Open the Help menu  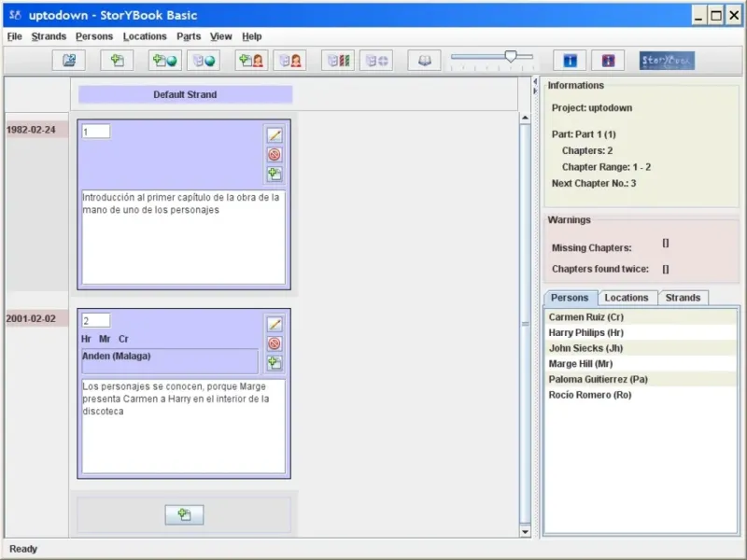click(x=251, y=36)
